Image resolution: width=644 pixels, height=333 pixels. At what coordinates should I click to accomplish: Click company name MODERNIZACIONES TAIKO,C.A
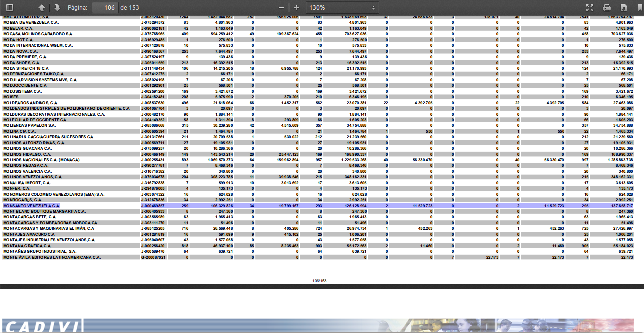coord(35,74)
